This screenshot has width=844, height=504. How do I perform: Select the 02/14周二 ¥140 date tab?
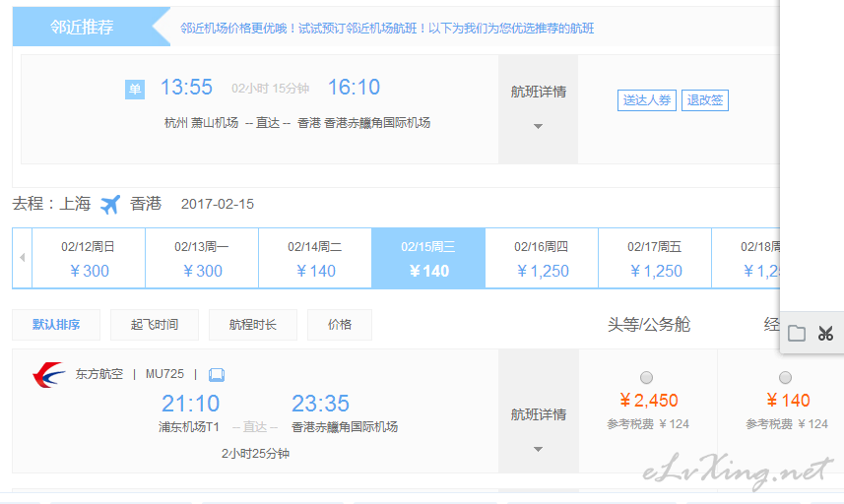point(315,259)
